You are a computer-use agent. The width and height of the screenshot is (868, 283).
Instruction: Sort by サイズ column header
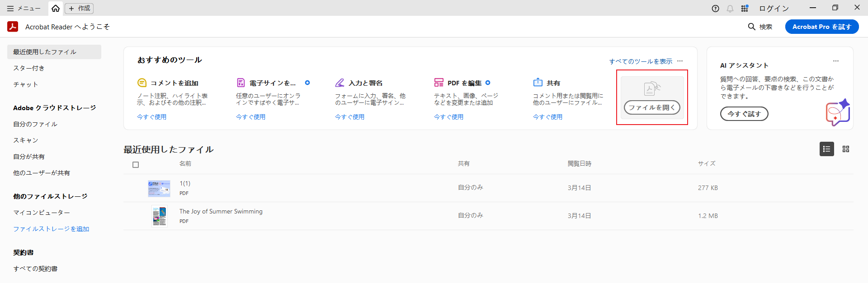707,163
